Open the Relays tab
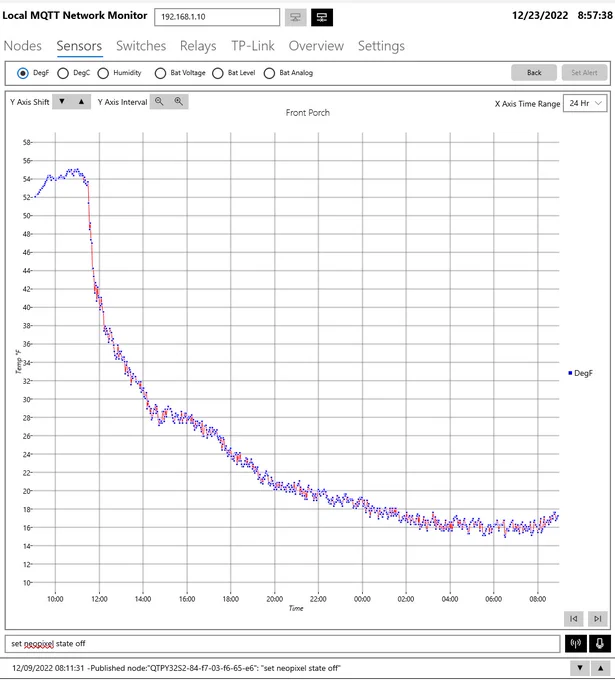The width and height of the screenshot is (615, 680). click(x=198, y=46)
